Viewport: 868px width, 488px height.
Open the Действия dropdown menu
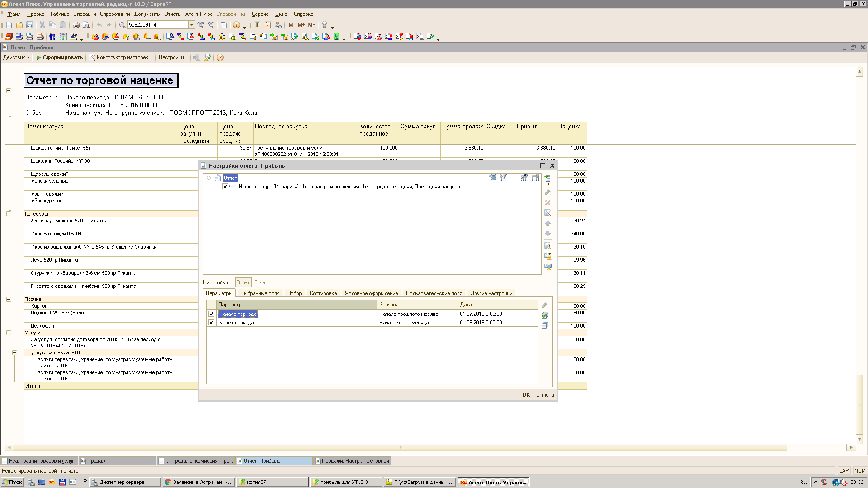point(16,57)
